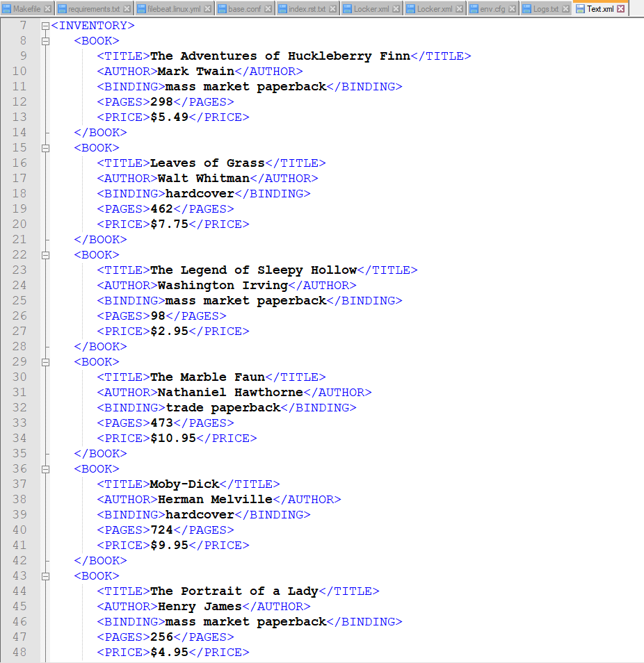Click the env.cfg file icon
Image resolution: width=644 pixels, height=663 pixels.
pyautogui.click(x=474, y=9)
